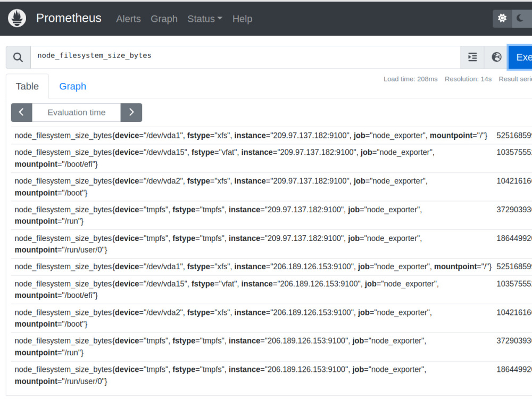Open the Alerts page from the navbar
This screenshot has height=399, width=532.
pos(128,19)
